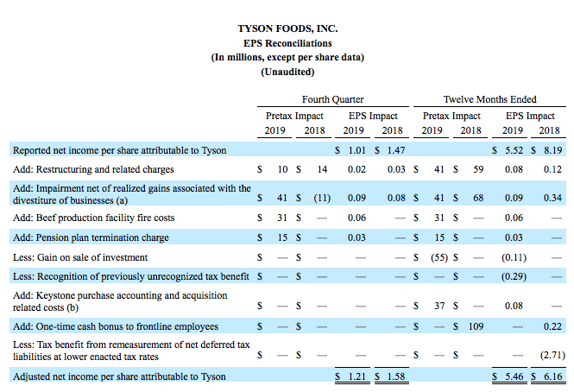Click 'Reported net income per share attributable to Tyson'
The image size is (574, 392).
click(x=120, y=150)
